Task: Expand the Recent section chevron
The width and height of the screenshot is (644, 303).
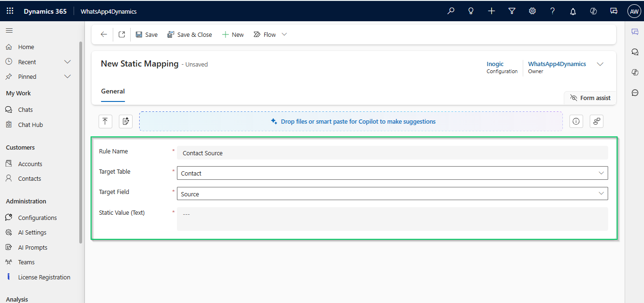Action: (x=67, y=62)
